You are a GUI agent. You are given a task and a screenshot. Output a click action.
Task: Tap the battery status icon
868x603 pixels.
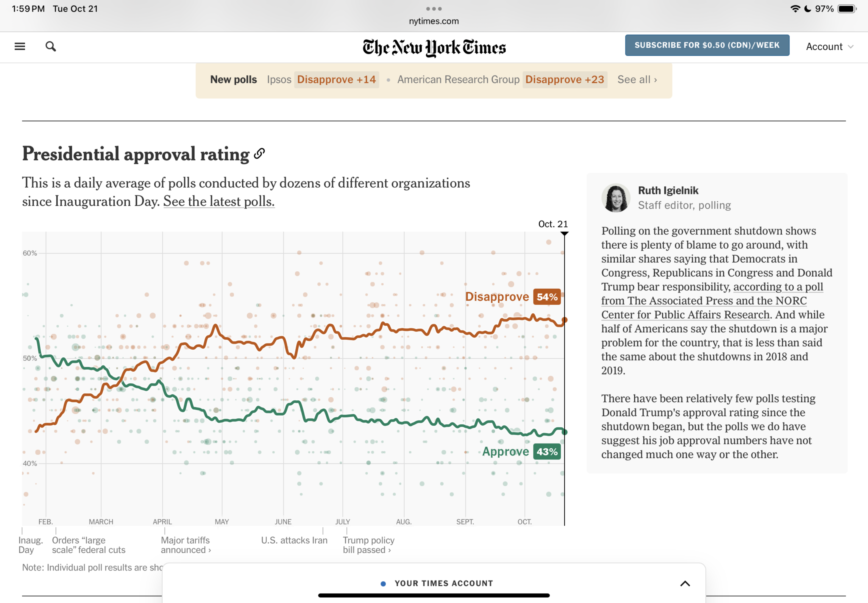pos(847,9)
